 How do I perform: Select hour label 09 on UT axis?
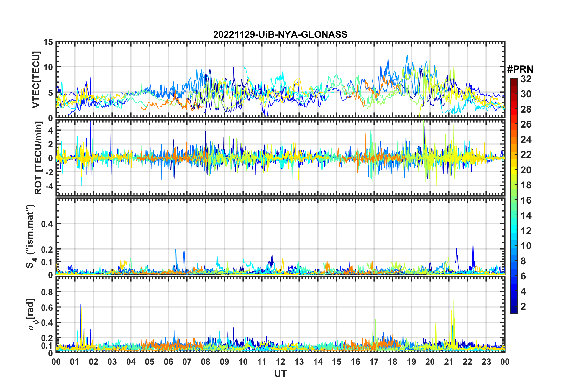224,362
